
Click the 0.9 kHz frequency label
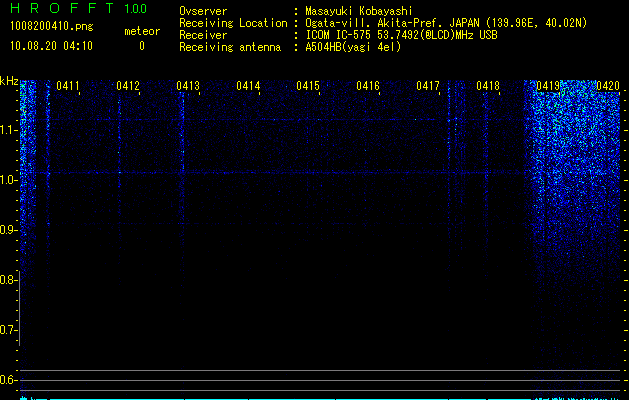point(8,230)
